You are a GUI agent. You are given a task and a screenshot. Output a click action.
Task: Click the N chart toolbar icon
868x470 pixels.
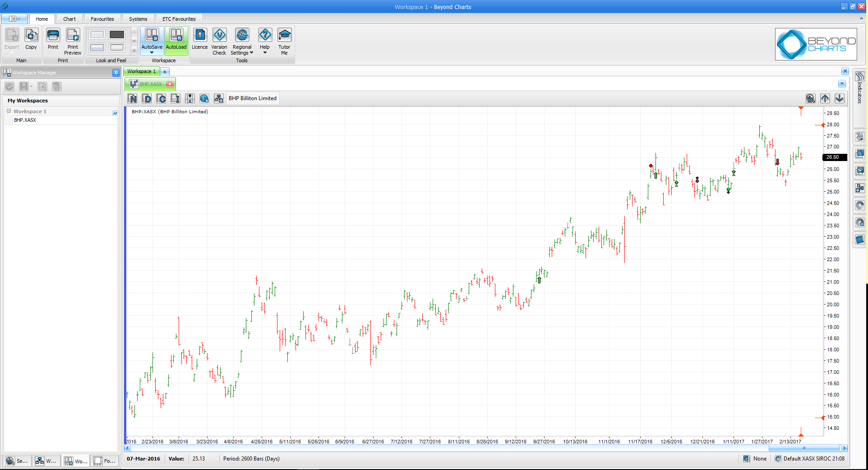coord(132,98)
